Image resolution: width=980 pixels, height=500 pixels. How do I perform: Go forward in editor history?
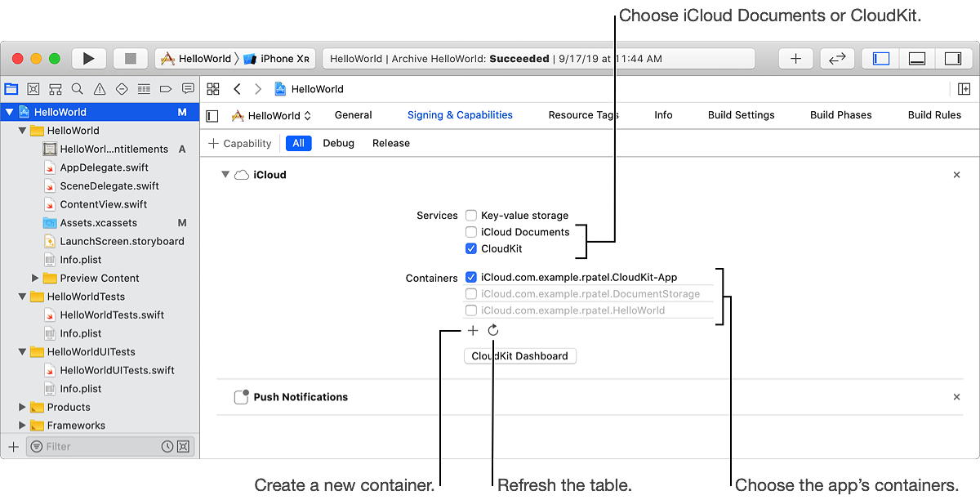tap(258, 89)
